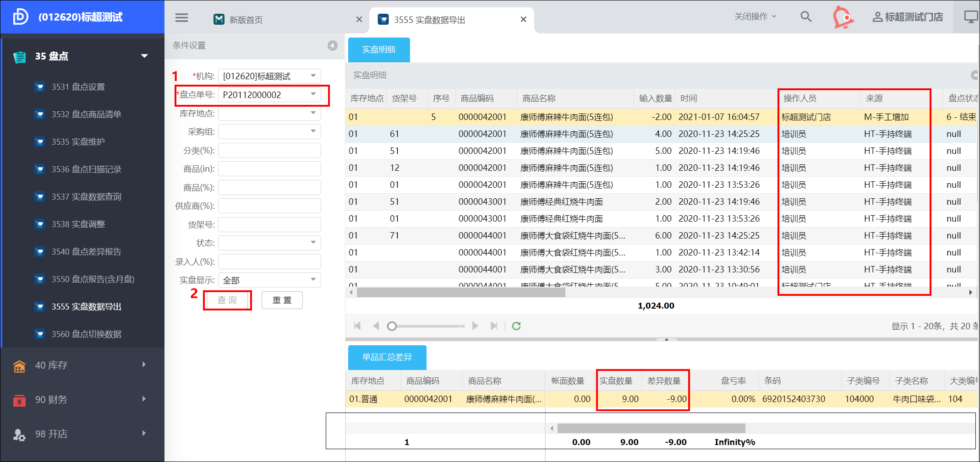Click the red notification bell icon
980x462 pixels.
[x=843, y=17]
